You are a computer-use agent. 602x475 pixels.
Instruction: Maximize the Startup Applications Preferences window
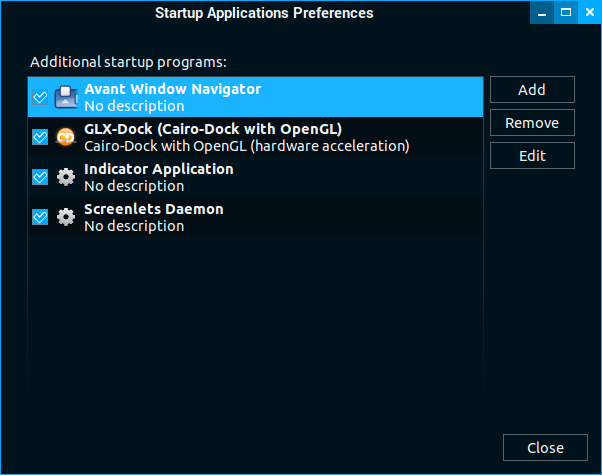point(566,12)
